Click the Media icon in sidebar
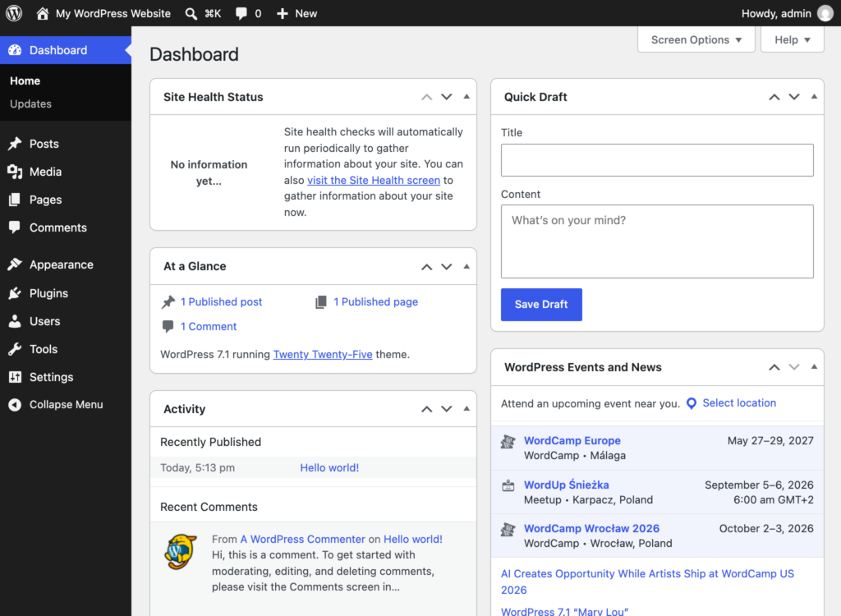841x616 pixels. tap(15, 172)
